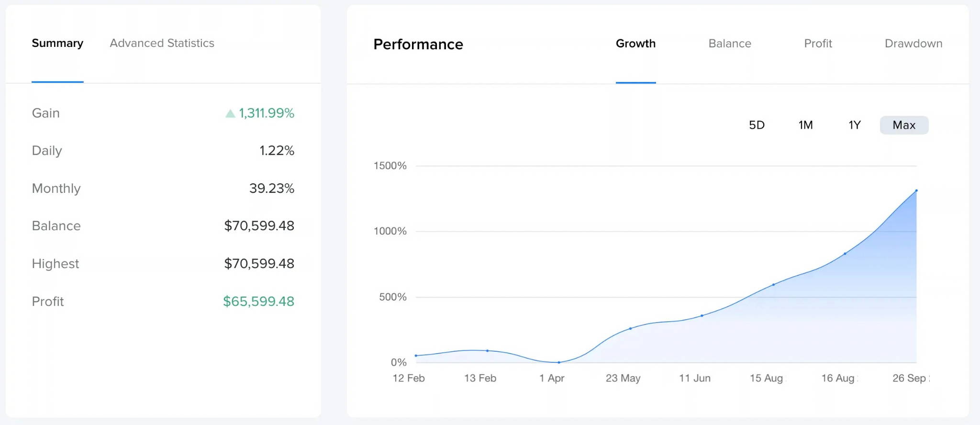Click the Profit value $65,599.48

click(x=258, y=302)
